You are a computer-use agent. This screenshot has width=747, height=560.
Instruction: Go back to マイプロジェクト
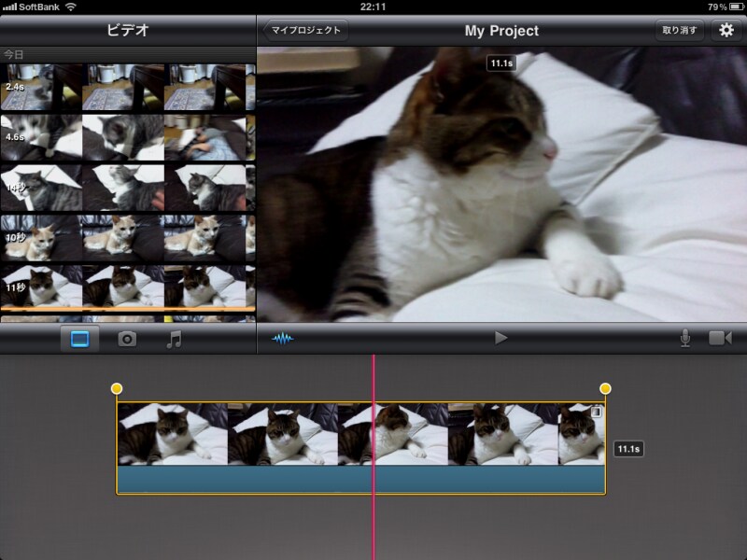304,30
